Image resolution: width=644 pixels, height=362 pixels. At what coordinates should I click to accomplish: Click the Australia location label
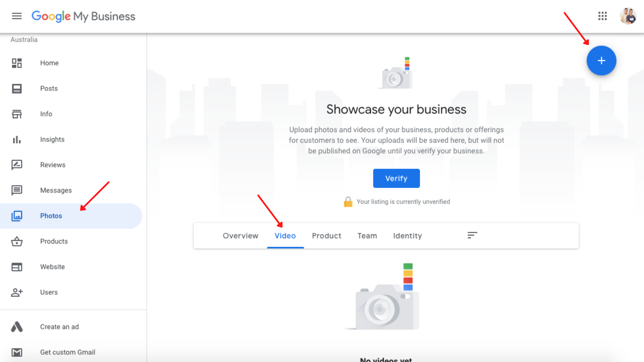click(24, 40)
